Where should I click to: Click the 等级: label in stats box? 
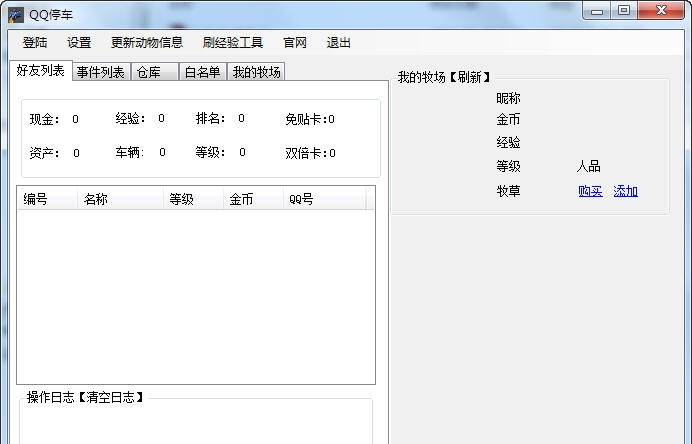coord(211,152)
